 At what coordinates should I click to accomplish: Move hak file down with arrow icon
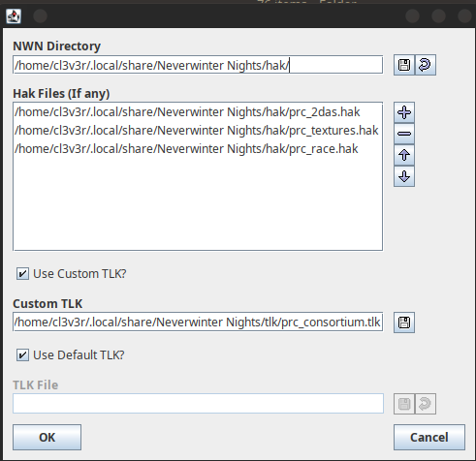404,176
